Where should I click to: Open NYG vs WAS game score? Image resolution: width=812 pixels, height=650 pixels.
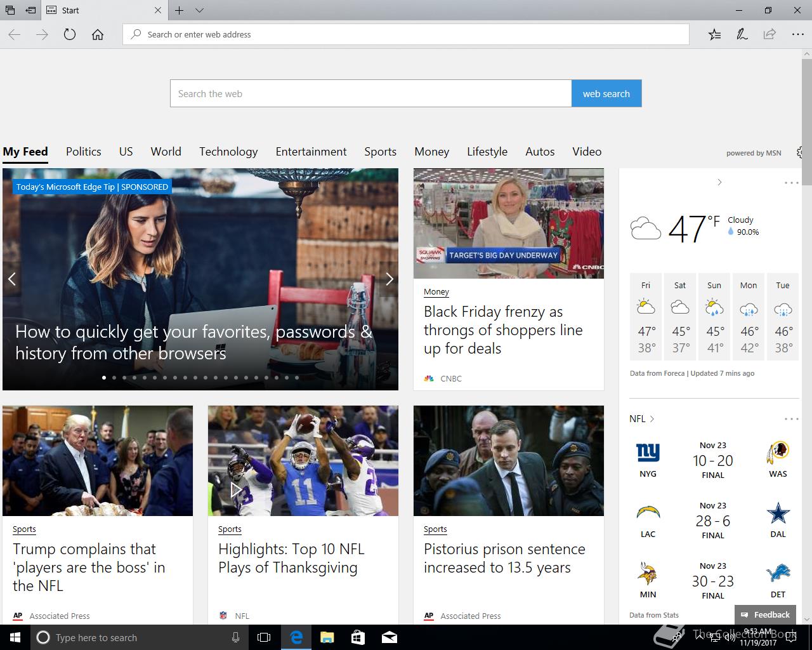point(713,460)
